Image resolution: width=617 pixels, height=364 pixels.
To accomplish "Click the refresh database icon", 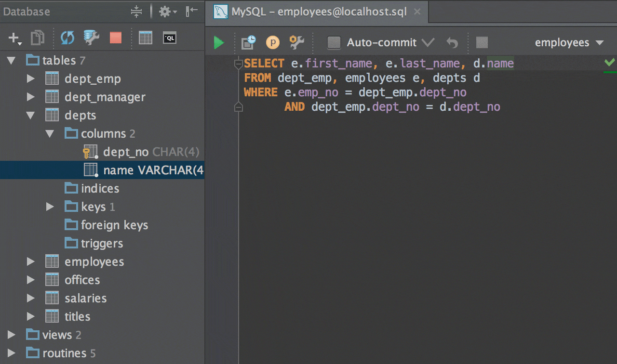I will coord(67,38).
